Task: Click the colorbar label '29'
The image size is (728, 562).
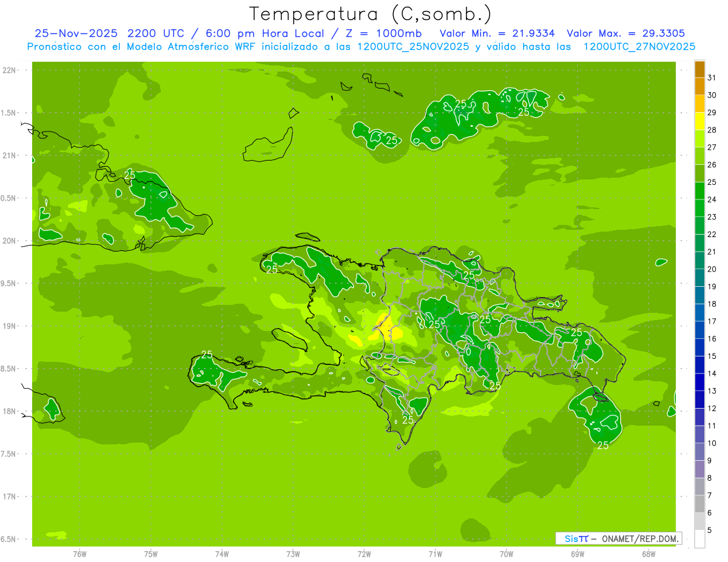Action: click(712, 113)
